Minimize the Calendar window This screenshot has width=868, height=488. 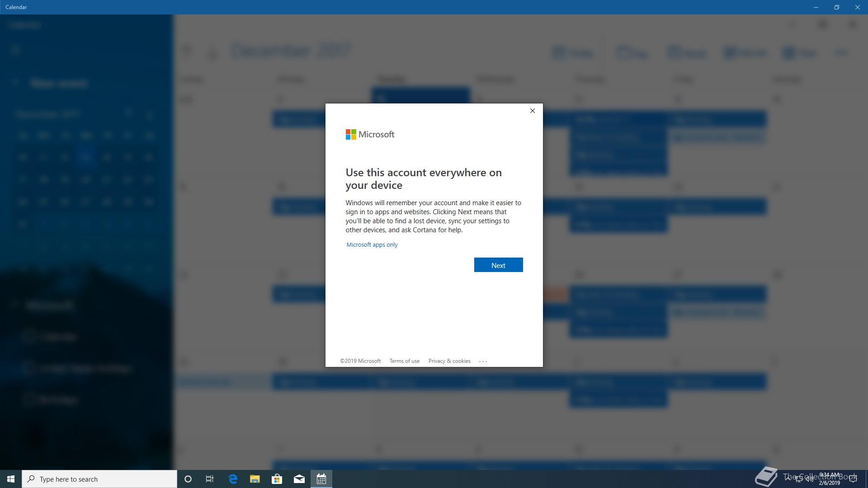click(x=816, y=7)
